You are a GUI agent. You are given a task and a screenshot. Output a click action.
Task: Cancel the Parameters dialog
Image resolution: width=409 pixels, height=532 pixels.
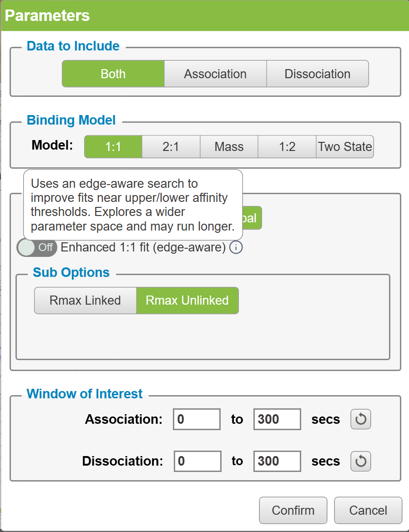coord(368,510)
